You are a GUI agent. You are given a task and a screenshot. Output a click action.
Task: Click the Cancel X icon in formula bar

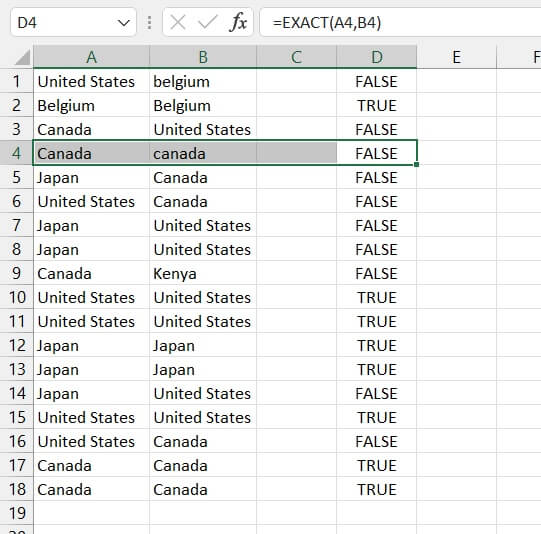coord(178,23)
